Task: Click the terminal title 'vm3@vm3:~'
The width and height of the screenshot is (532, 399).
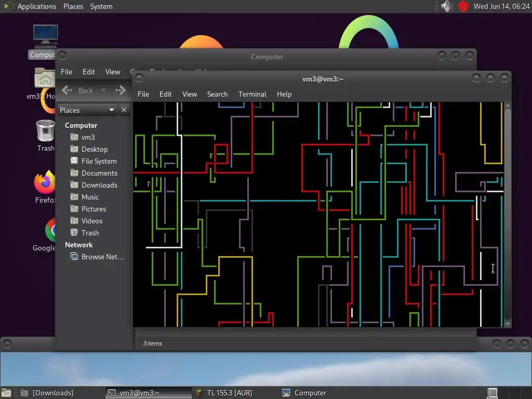Action: 322,79
